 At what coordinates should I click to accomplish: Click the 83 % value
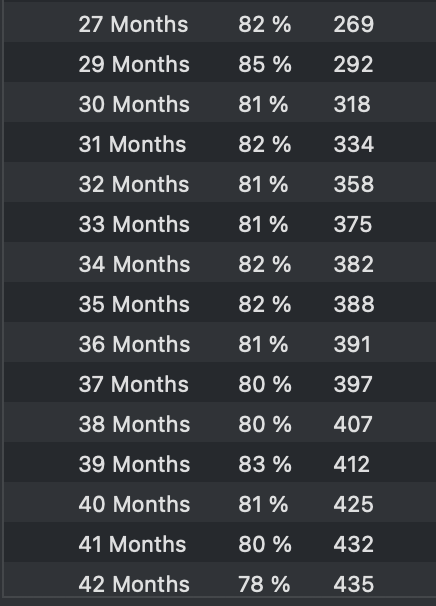(264, 464)
